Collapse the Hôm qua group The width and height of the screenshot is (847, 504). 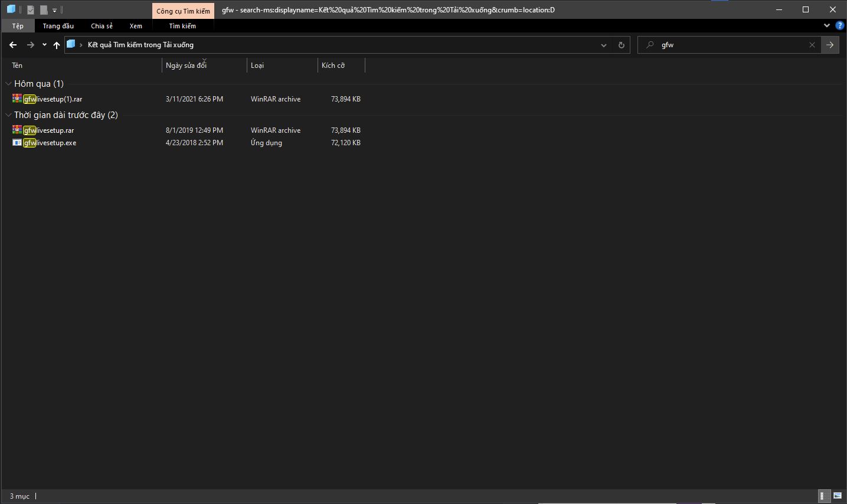pos(8,84)
